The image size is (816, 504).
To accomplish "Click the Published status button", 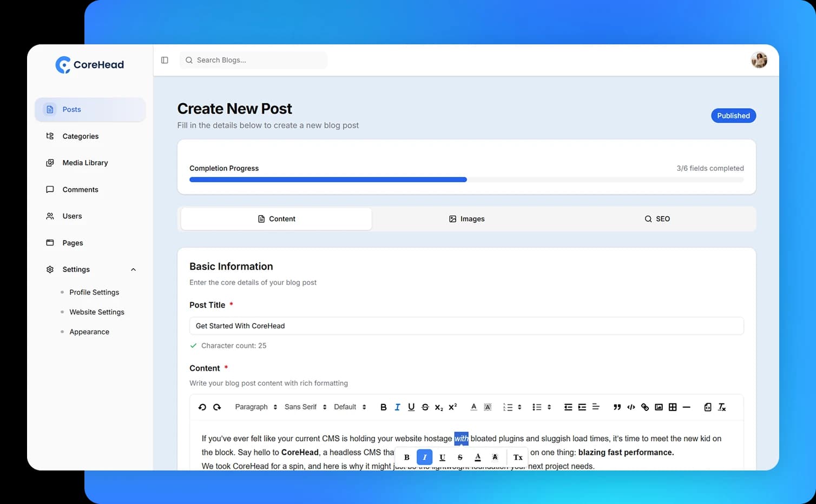I will [733, 116].
